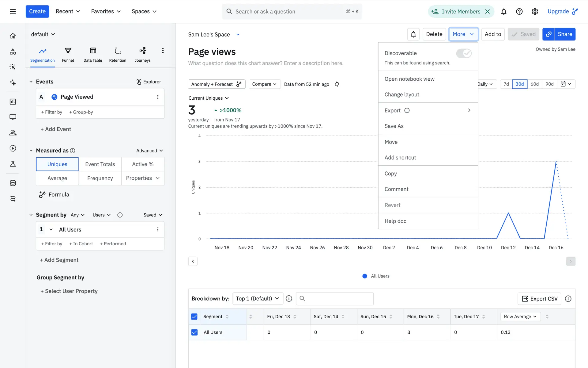Click the home icon in sidebar
The width and height of the screenshot is (588, 368).
[13, 36]
